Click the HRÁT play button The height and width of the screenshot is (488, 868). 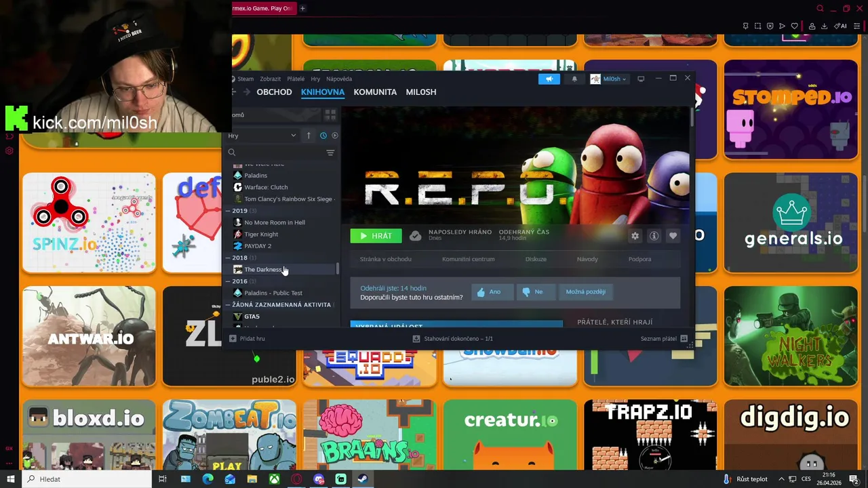pyautogui.click(x=376, y=236)
